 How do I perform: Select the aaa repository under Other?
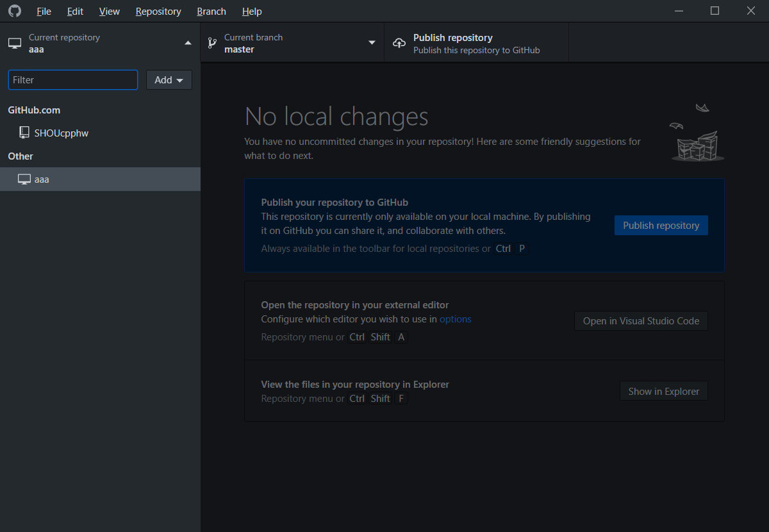(x=100, y=179)
